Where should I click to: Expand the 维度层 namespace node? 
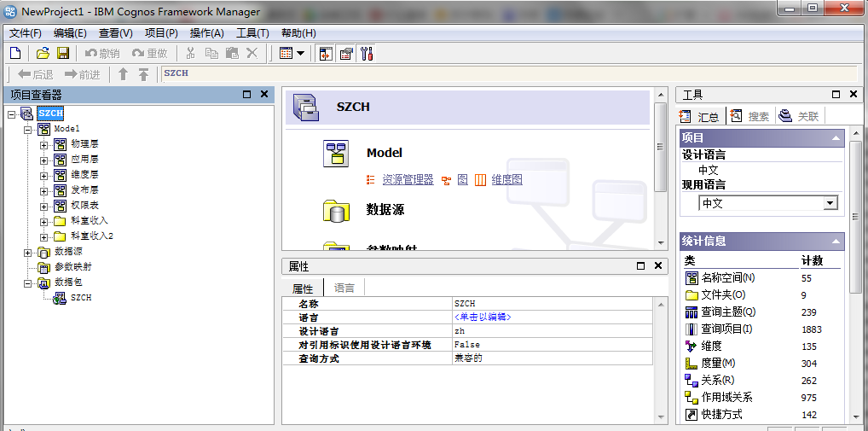click(43, 176)
